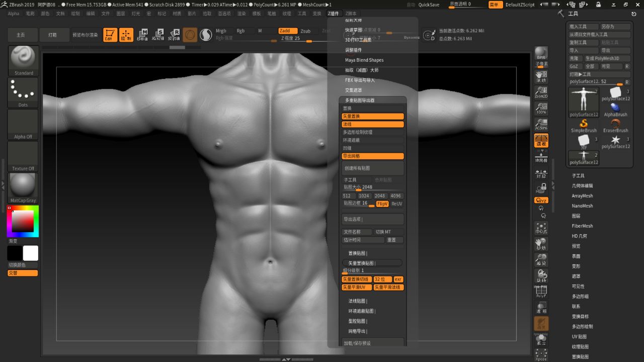
Task: Open the multi map exporter (多重贴图导出器) entry
Action: pyautogui.click(x=360, y=100)
